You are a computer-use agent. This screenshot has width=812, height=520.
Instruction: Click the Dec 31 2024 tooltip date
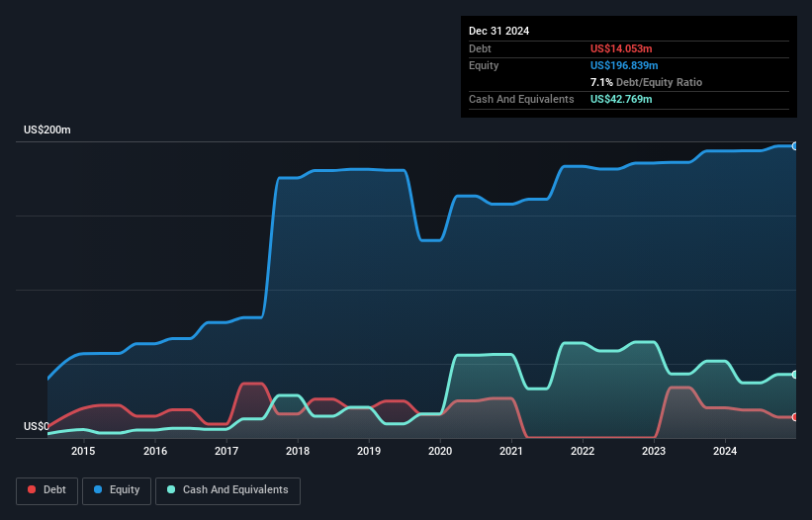point(498,31)
